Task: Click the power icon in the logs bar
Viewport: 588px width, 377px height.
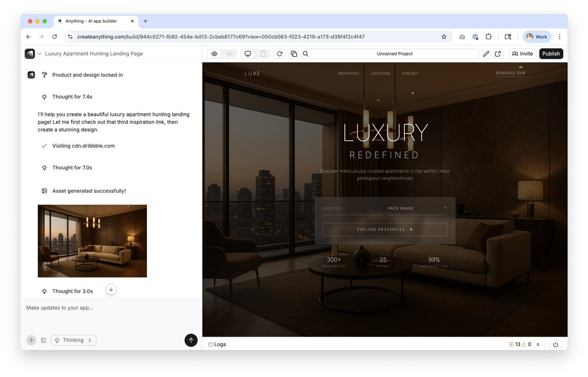Action: (x=556, y=344)
